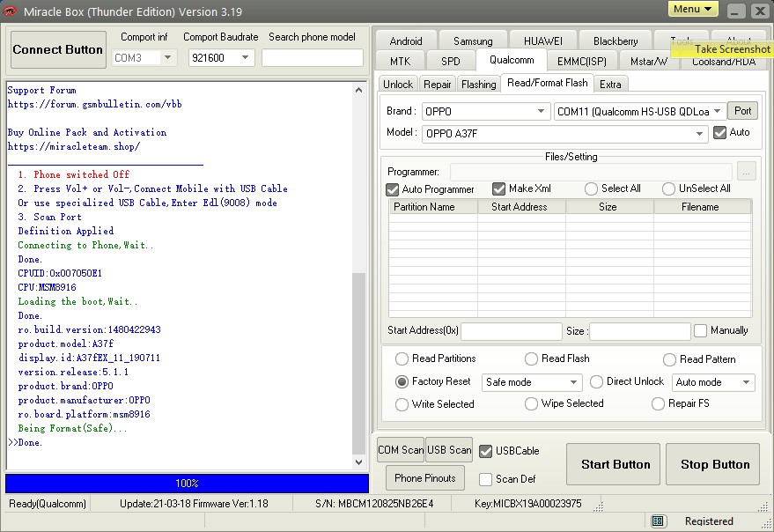Toggle the Auto model checkbox
Viewport: 774px width, 532px height.
click(719, 132)
